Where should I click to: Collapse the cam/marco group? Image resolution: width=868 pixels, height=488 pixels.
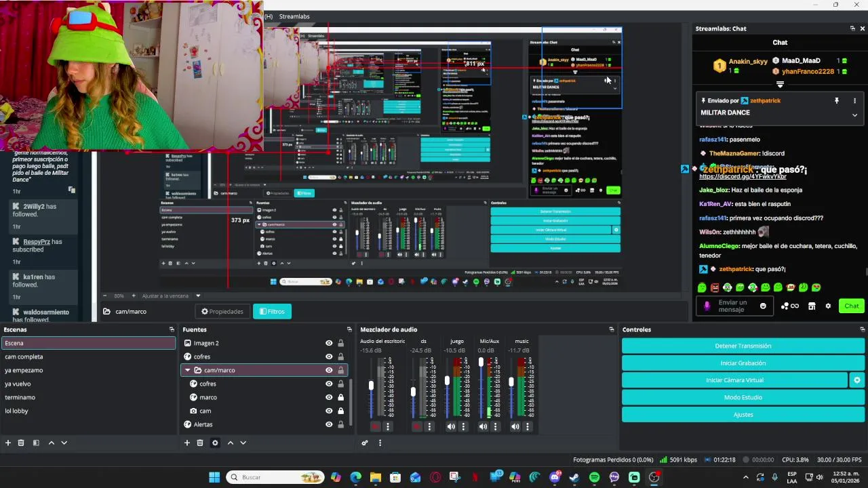(188, 370)
